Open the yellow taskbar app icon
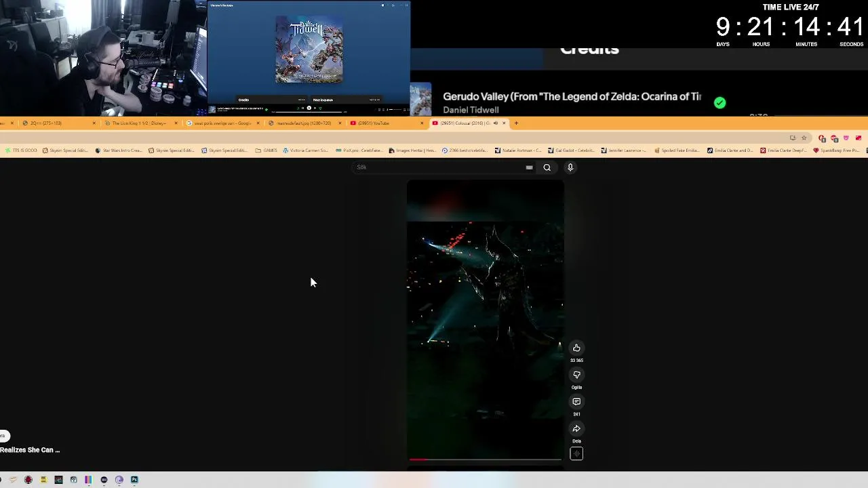868x488 pixels. point(43,480)
